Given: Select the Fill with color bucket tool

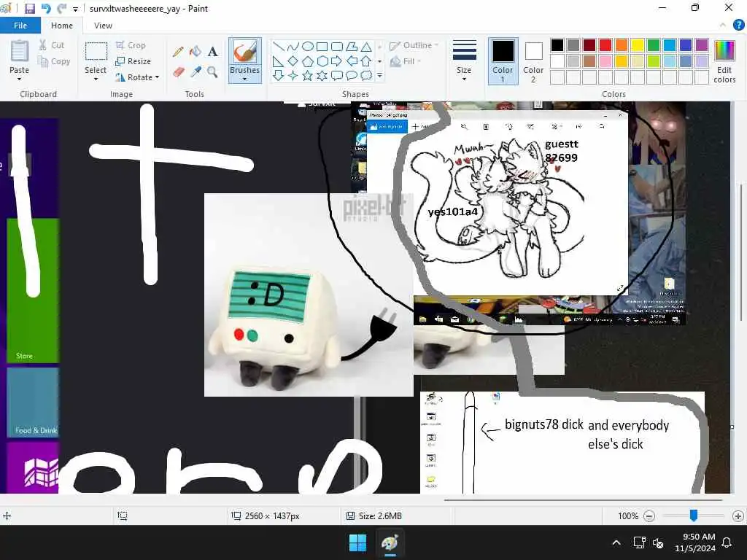Looking at the screenshot, I should click(x=196, y=52).
